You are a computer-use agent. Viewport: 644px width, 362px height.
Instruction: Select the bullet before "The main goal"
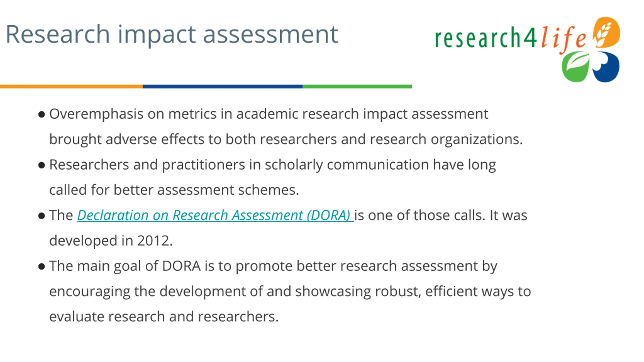click(42, 266)
